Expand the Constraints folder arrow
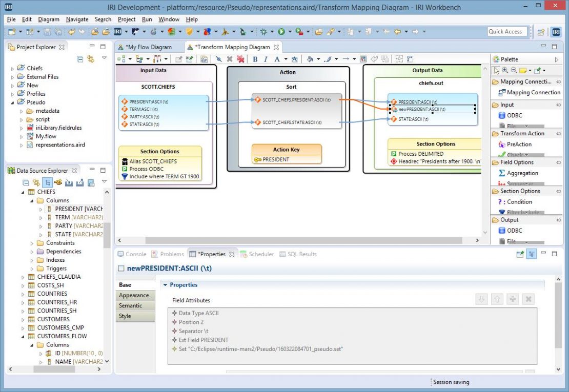Viewport: 569px width, 392px height. pos(32,243)
